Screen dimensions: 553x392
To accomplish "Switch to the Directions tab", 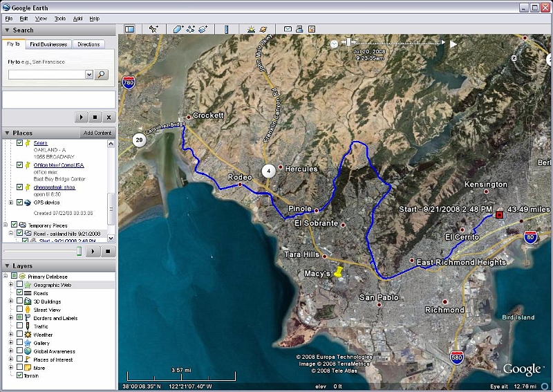I will point(88,44).
